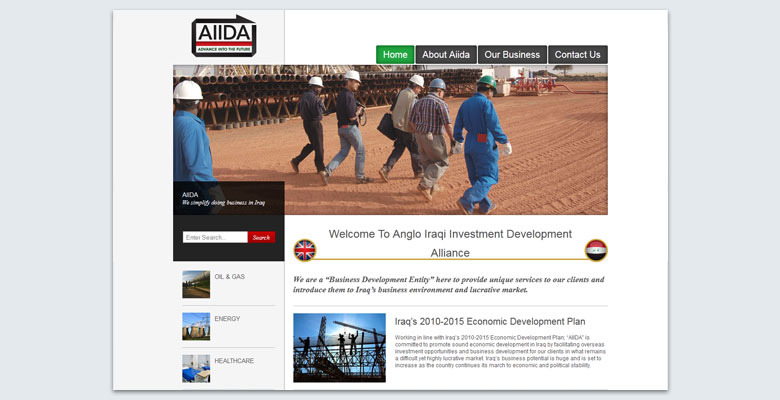The image size is (780, 400).
Task: Open the About Aiida menu item
Action: (x=446, y=55)
